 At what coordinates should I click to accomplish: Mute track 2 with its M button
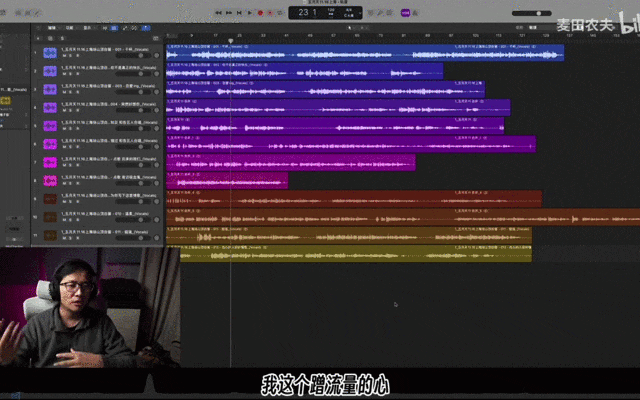(64, 74)
